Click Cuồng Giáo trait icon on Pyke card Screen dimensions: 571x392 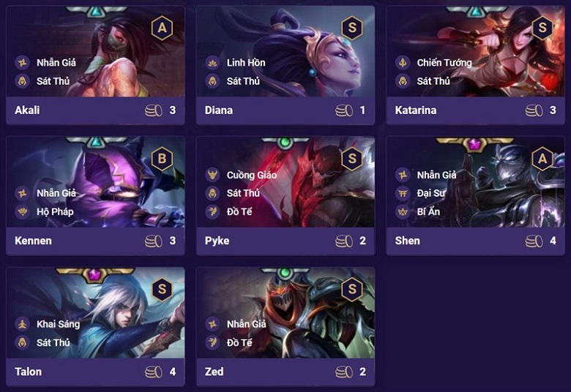[212, 175]
